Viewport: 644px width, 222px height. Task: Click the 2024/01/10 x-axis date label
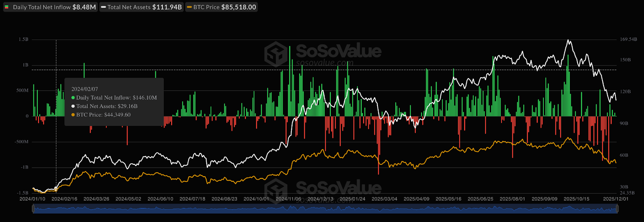[x=33, y=199]
